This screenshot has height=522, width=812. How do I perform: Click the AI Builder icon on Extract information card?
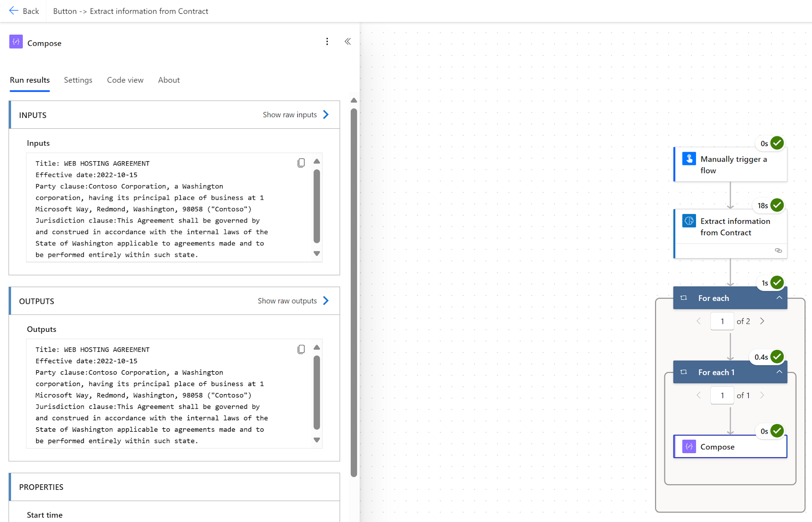689,221
